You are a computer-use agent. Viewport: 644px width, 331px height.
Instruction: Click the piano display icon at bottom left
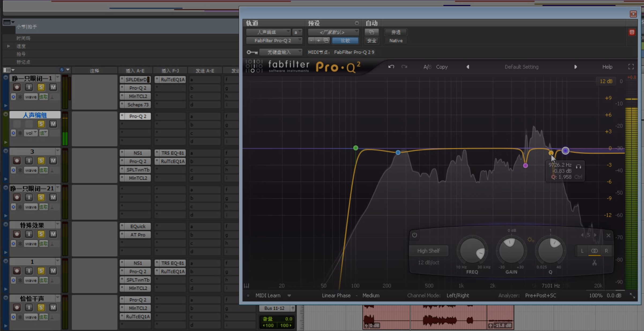[x=246, y=286]
